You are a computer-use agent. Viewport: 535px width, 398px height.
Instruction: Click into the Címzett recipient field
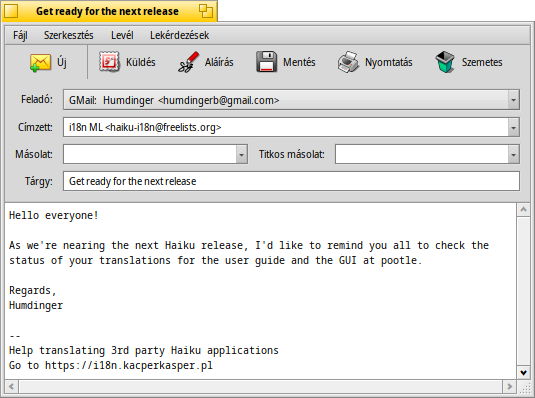pos(286,127)
